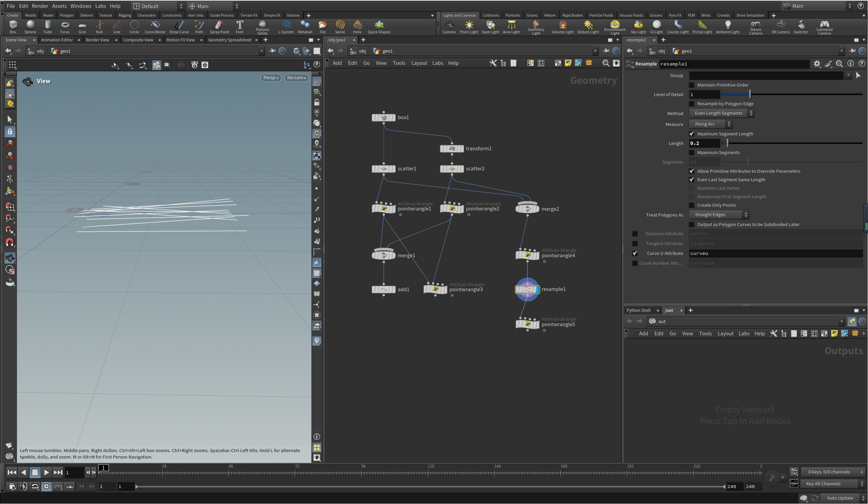Click the playback range slider
Viewport: 868px width, 504px height.
(x=430, y=487)
